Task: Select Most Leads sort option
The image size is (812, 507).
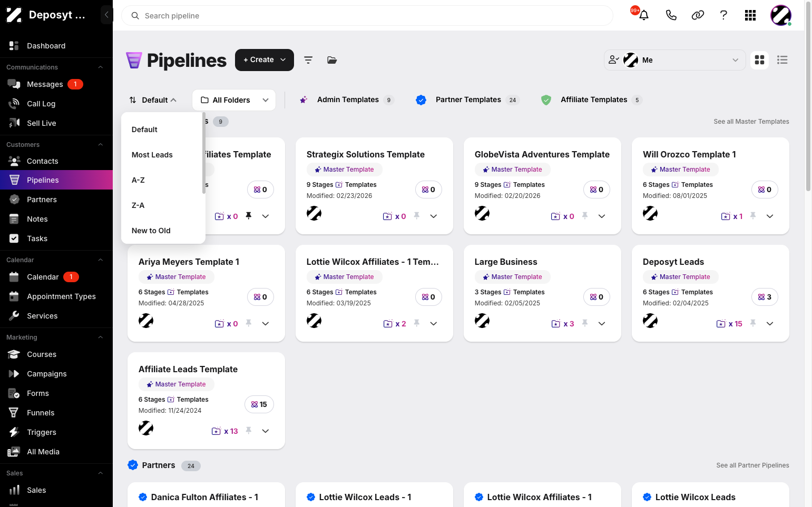Action: [x=162, y=155]
